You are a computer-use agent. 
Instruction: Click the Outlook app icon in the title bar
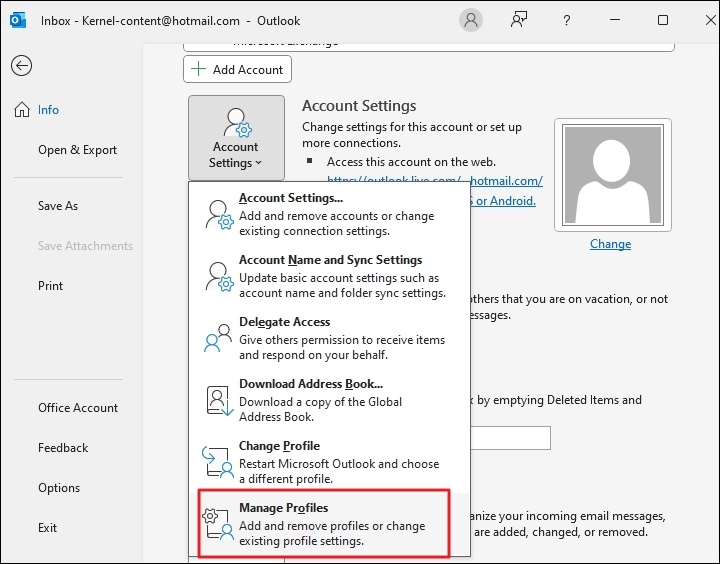[x=18, y=20]
